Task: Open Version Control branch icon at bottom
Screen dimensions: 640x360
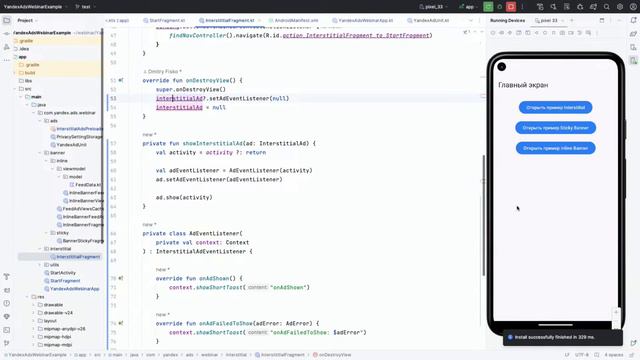Action: pyautogui.click(x=7, y=343)
